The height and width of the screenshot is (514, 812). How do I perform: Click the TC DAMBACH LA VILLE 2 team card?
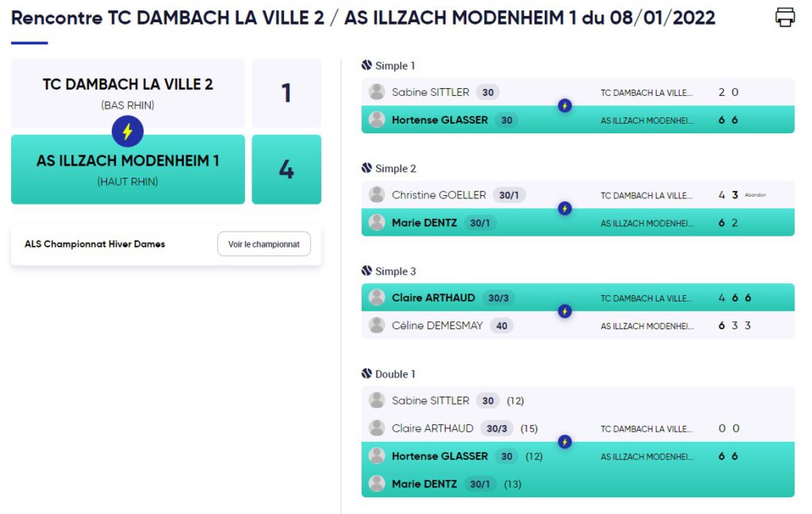pos(128,94)
